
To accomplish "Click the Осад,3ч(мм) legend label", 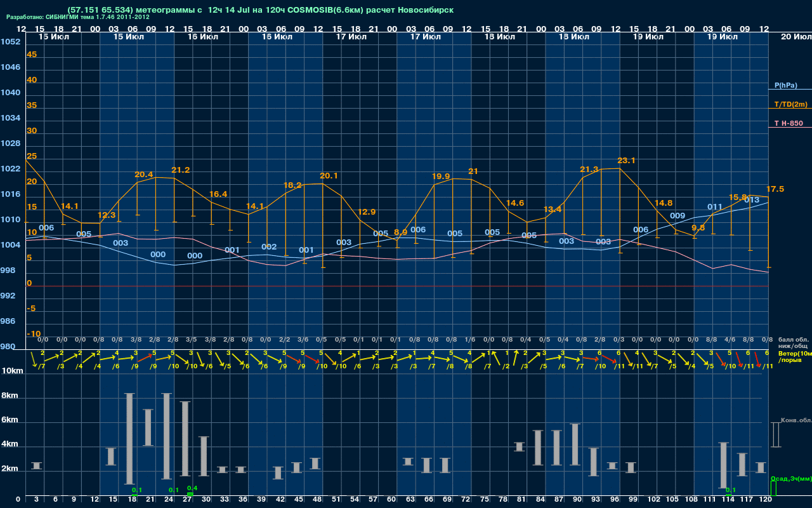I will point(791,478).
